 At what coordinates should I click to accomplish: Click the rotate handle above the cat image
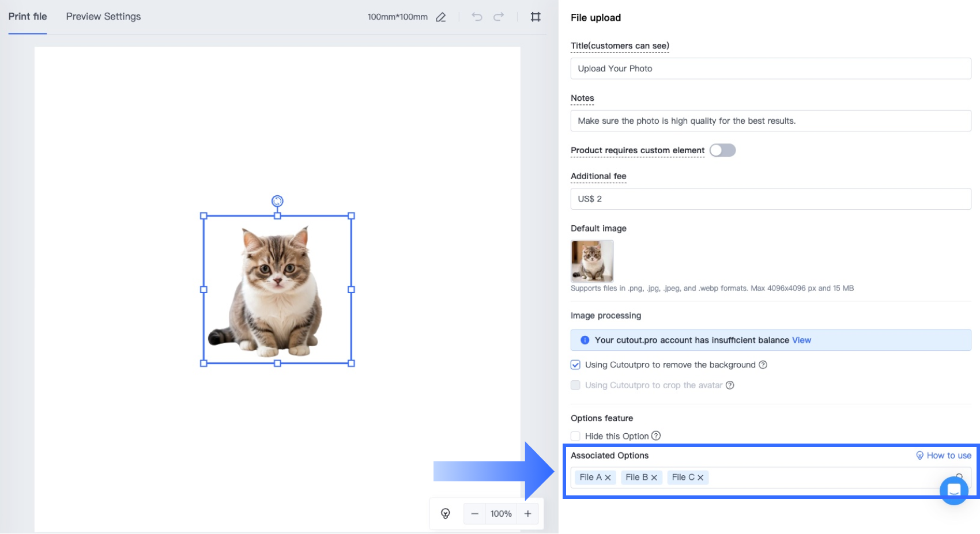[x=277, y=201]
